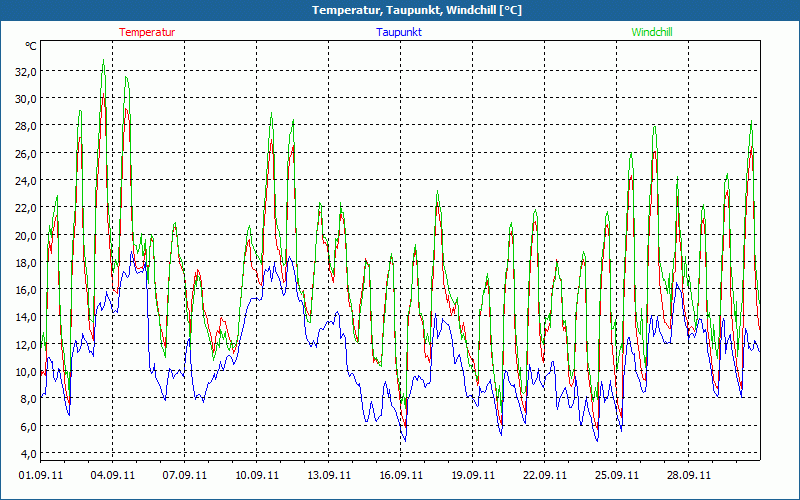Viewport: 800px width, 500px height.
Task: Click the 12,0 y-axis value
Action: pyautogui.click(x=26, y=344)
